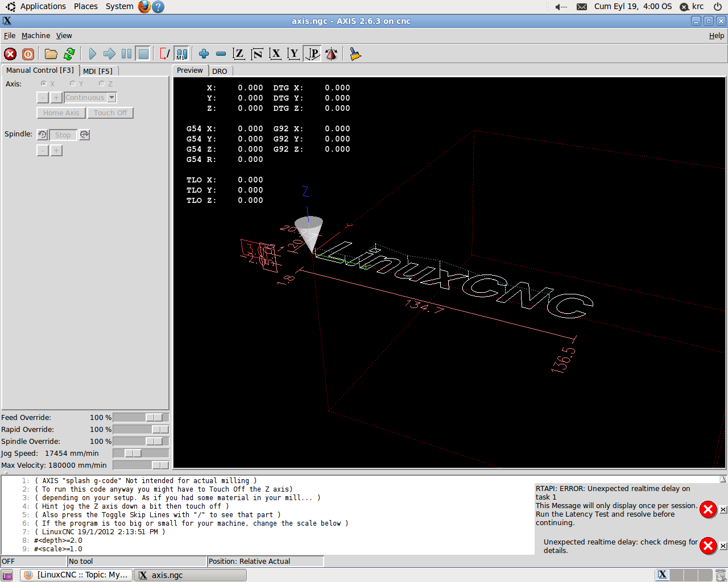Screen dimensions: 728x582
Task: Switch to the DRO tab
Action: pos(220,71)
